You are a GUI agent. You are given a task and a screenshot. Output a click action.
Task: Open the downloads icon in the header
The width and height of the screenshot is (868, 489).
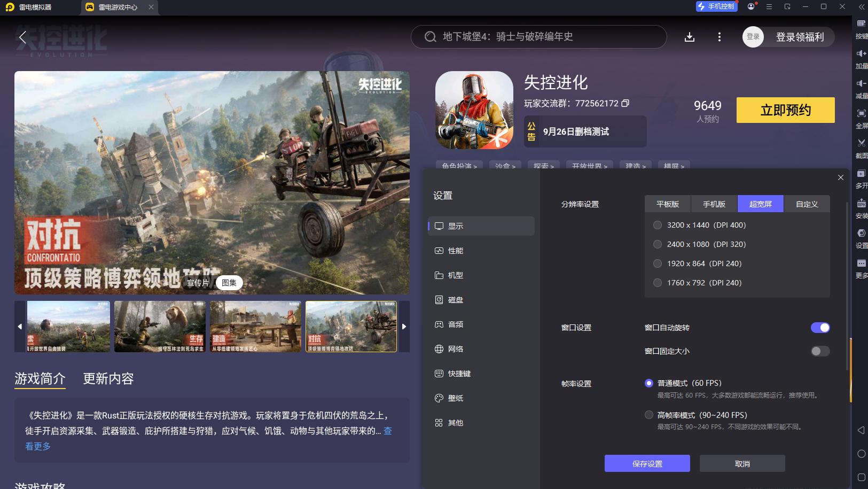(x=690, y=37)
